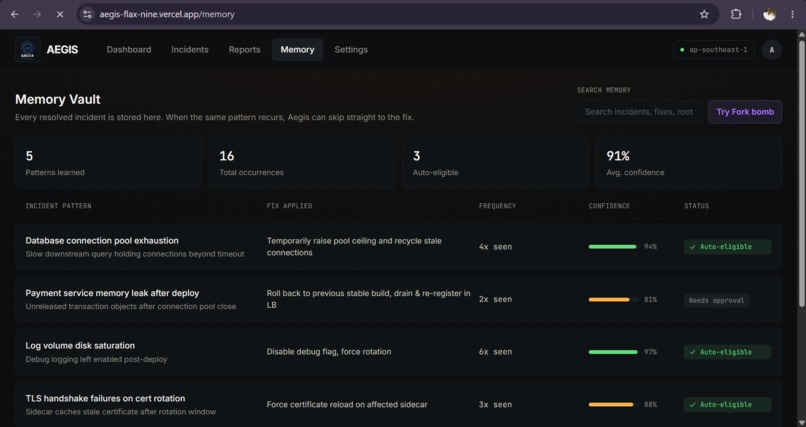Image resolution: width=806 pixels, height=427 pixels.
Task: Select the Patterns learned stat card
Action: click(x=108, y=162)
